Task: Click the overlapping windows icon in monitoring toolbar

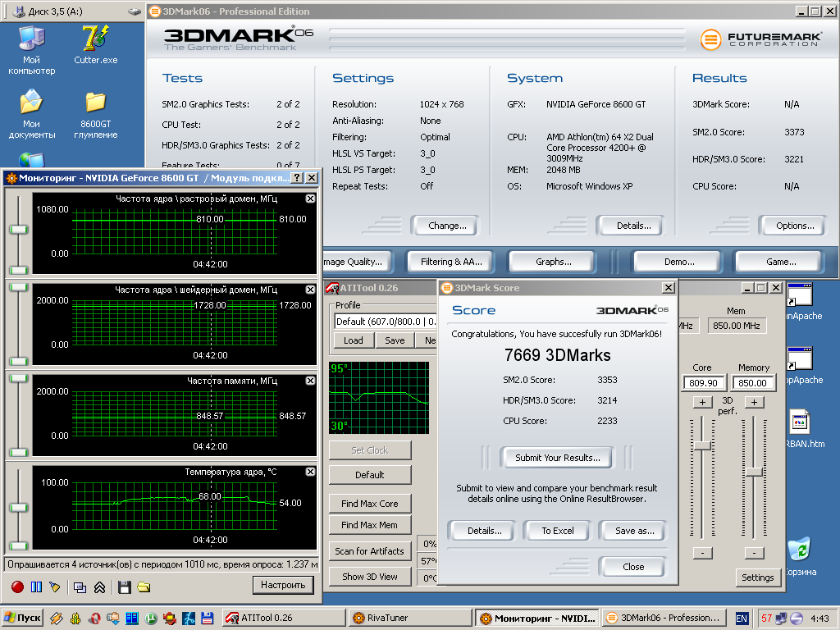Action: click(80, 587)
